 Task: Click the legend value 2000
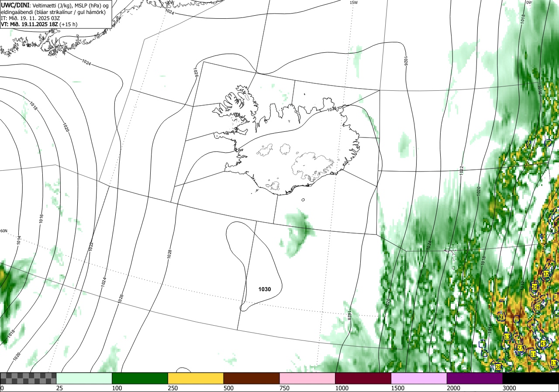pos(454,388)
